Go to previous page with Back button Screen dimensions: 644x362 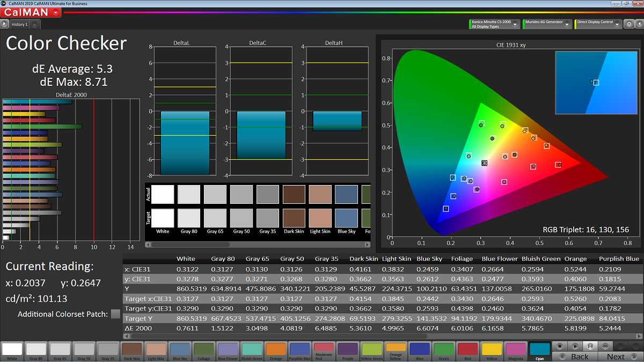point(575,357)
